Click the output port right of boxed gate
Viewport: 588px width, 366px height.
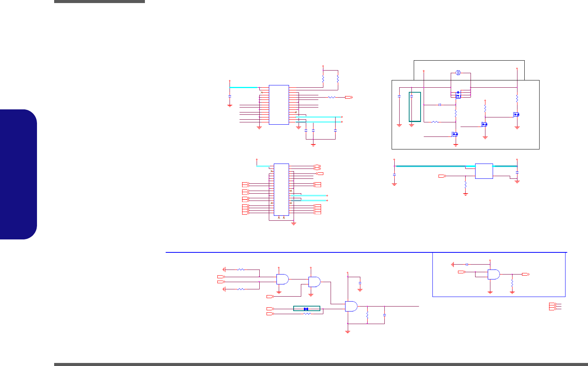tap(525, 274)
